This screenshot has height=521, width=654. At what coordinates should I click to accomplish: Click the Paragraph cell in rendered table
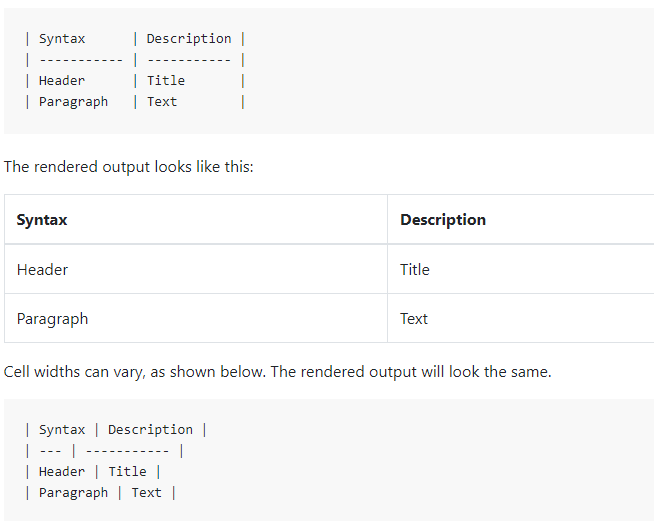pos(52,319)
